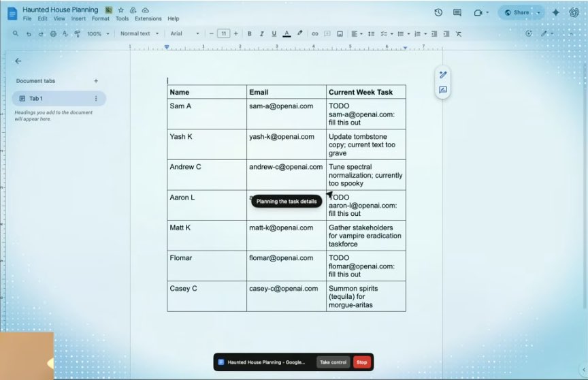Screen dimensions: 588x380
Task: Open editing mode pencil dropdown
Action: click(547, 34)
